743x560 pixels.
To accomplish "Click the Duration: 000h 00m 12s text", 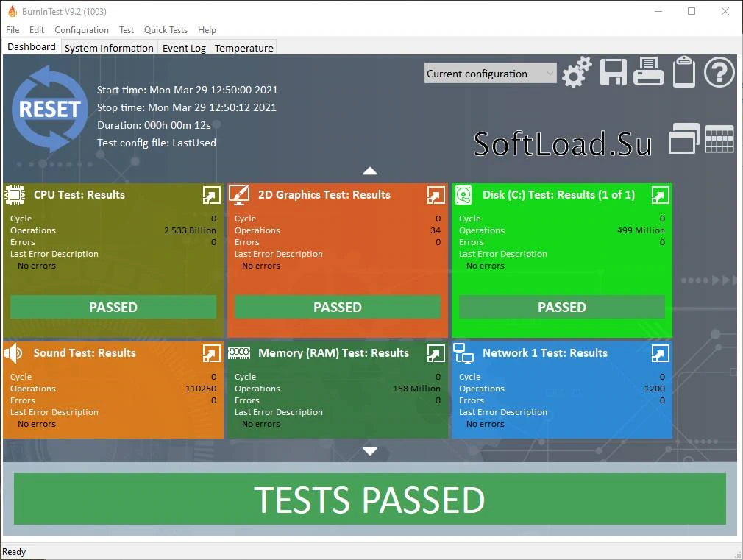I will click(154, 125).
